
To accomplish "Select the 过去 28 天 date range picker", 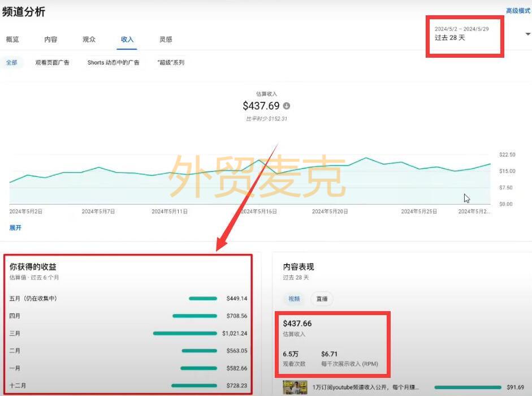I will (x=464, y=33).
